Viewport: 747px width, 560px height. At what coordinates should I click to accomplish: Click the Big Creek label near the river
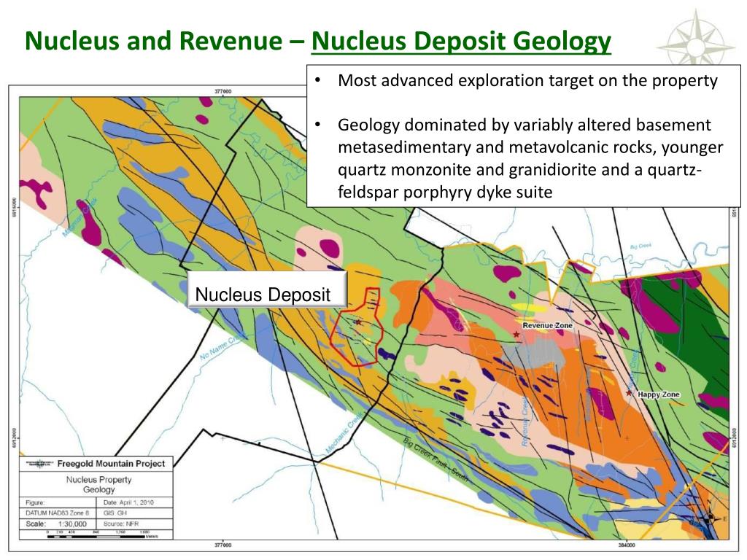click(x=640, y=246)
